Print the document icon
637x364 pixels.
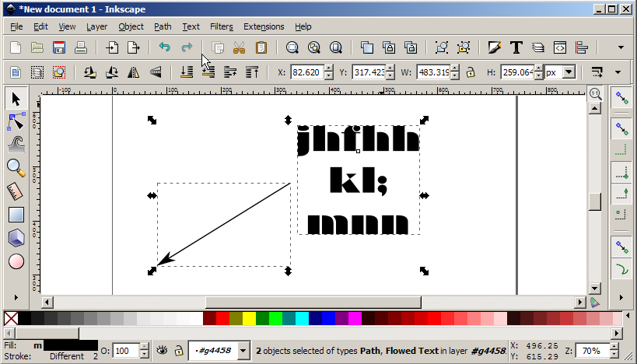click(x=81, y=47)
